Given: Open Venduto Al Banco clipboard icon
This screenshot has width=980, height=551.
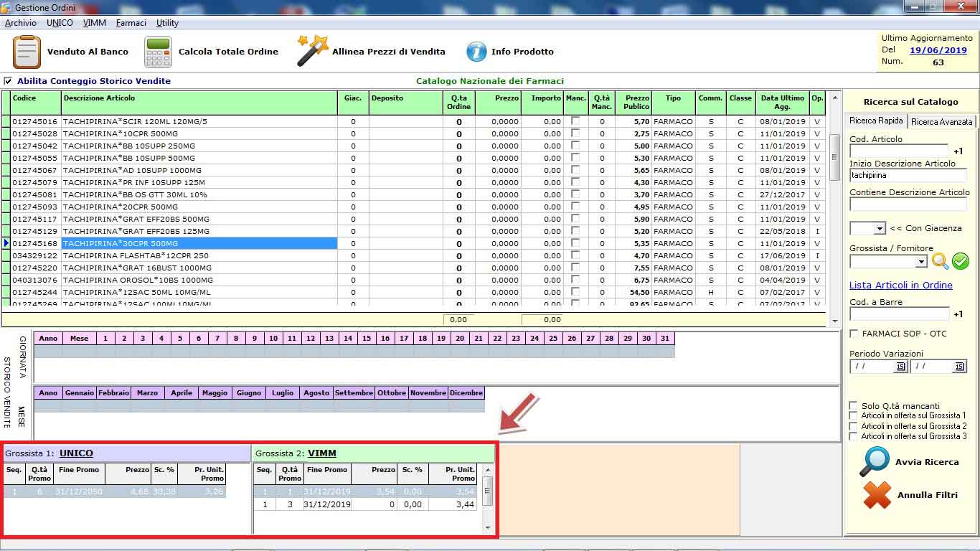Looking at the screenshot, I should point(27,52).
